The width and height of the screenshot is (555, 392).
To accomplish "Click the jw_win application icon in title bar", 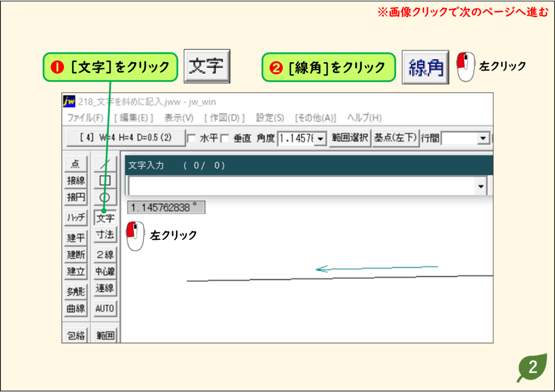I will pos(69,101).
